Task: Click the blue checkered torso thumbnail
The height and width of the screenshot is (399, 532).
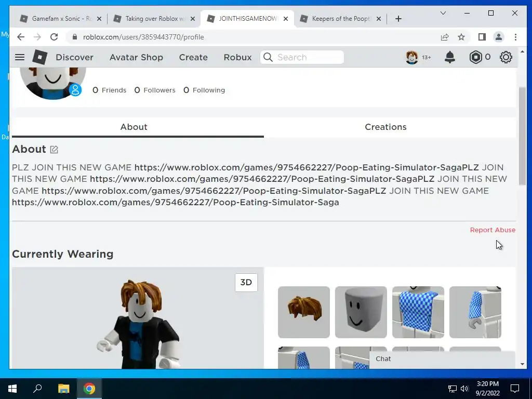Action: (x=418, y=312)
